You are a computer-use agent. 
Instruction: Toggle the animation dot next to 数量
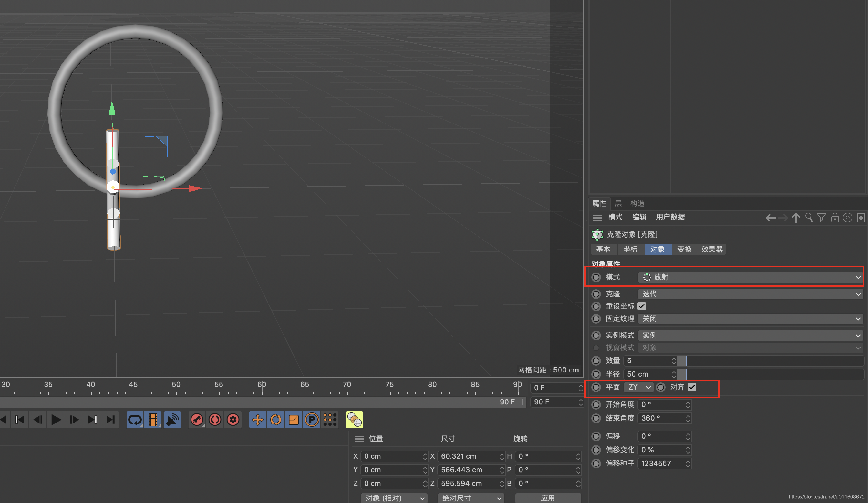click(x=596, y=361)
